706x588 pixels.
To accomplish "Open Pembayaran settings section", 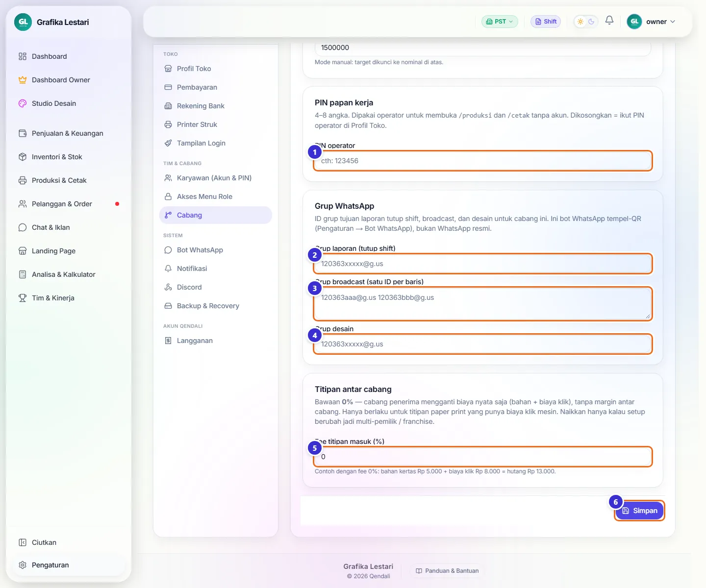I will 216,87.
